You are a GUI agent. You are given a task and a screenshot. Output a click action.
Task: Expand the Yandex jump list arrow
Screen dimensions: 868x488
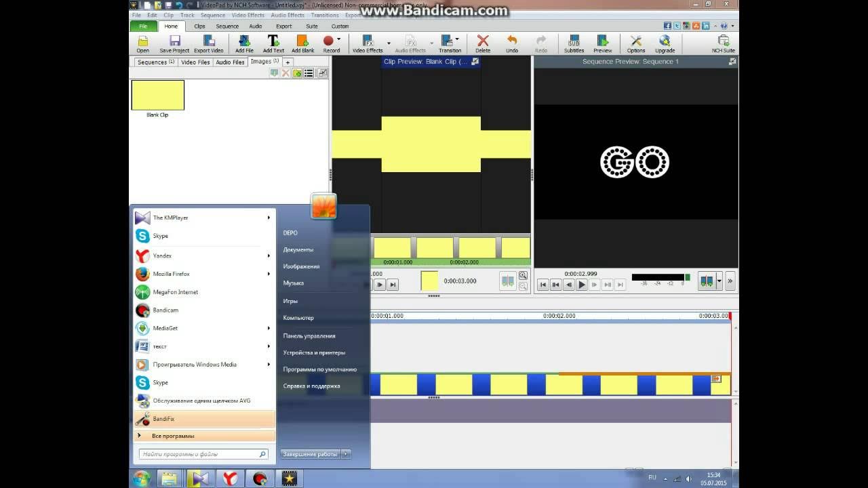(x=269, y=256)
